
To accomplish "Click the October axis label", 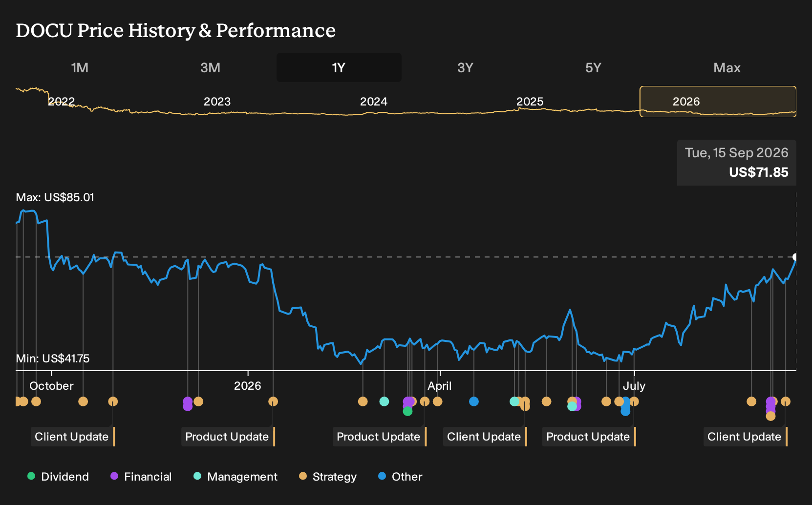I will click(51, 386).
